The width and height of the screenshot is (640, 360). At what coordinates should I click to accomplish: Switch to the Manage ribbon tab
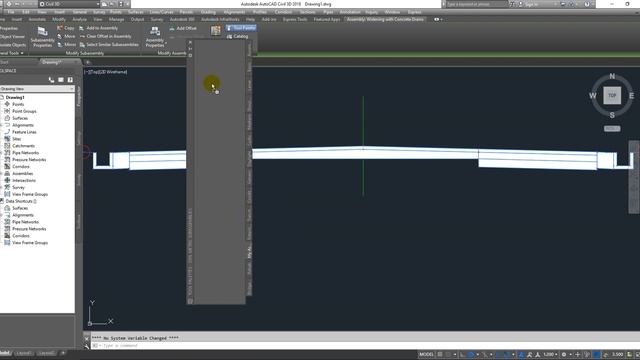tap(116, 19)
